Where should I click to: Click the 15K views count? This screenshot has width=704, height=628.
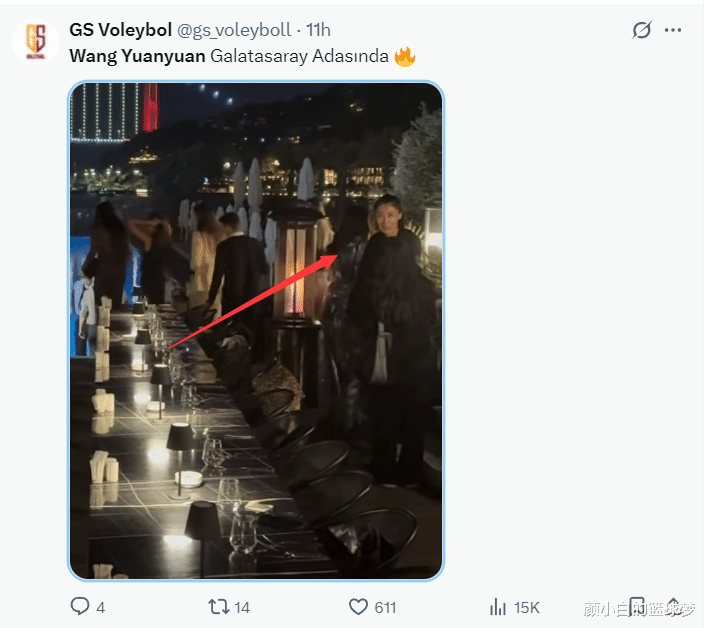[527, 607]
